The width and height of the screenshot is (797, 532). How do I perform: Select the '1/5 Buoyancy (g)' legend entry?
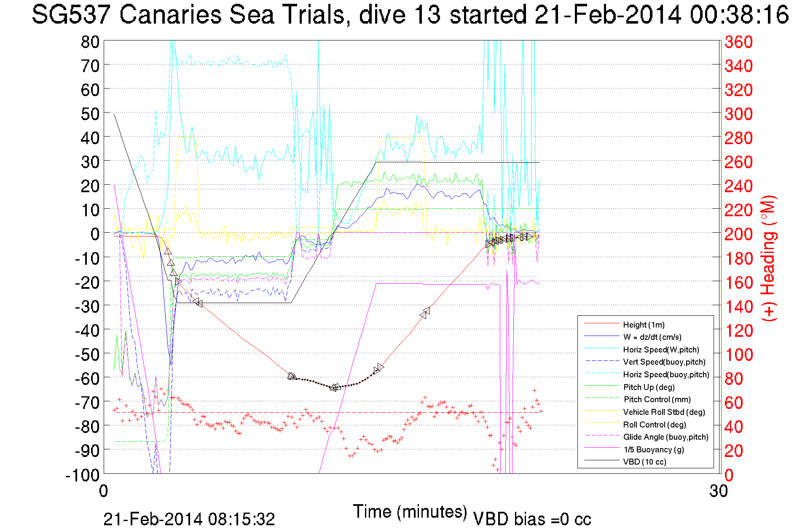coord(653,449)
